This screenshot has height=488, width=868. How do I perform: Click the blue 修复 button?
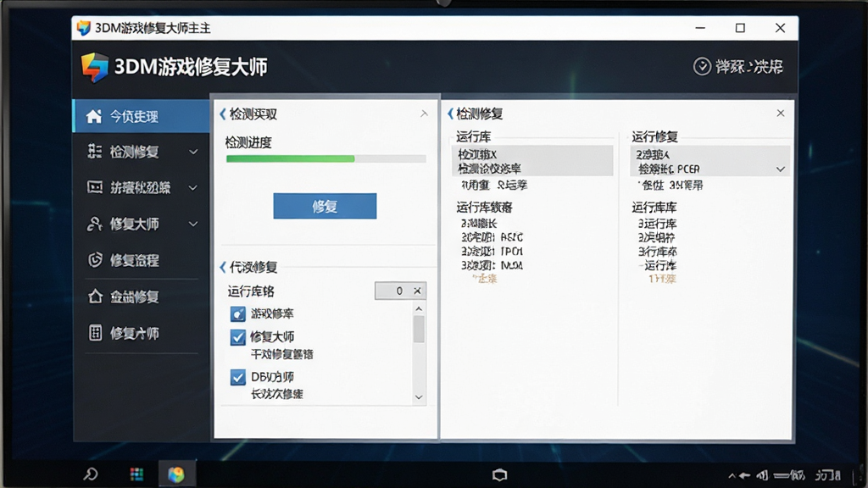325,206
